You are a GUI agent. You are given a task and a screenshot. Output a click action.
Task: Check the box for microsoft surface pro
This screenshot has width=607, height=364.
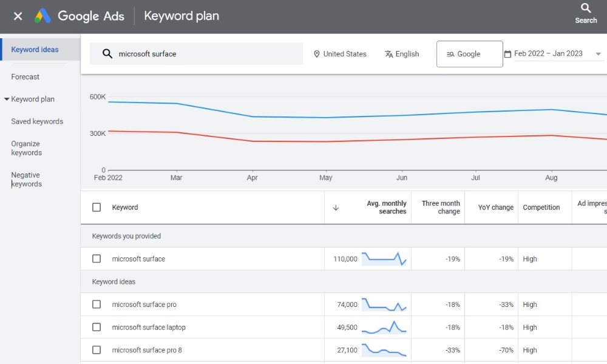click(x=97, y=305)
